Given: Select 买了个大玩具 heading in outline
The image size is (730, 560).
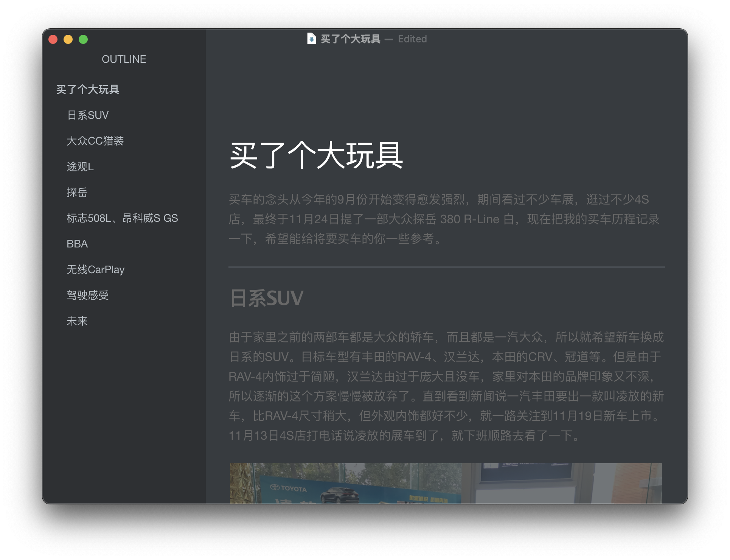Looking at the screenshot, I should [88, 90].
